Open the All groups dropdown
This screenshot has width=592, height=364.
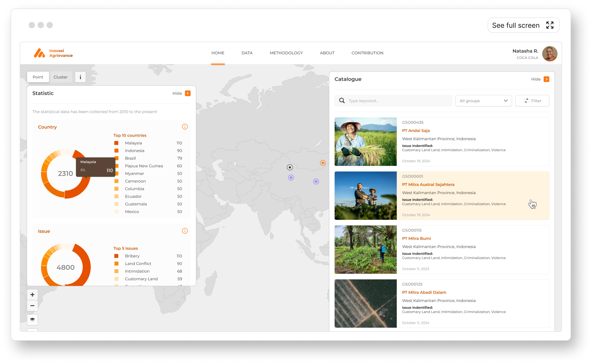point(483,101)
